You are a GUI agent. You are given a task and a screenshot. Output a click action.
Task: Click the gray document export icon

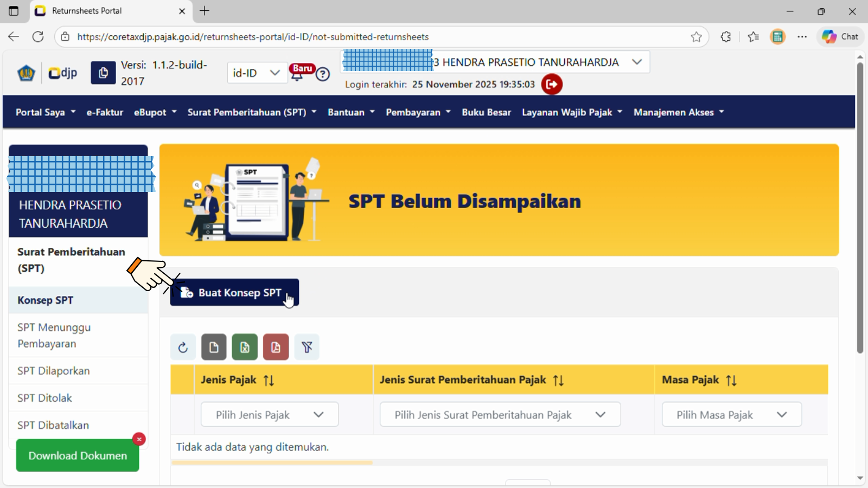[x=214, y=348]
